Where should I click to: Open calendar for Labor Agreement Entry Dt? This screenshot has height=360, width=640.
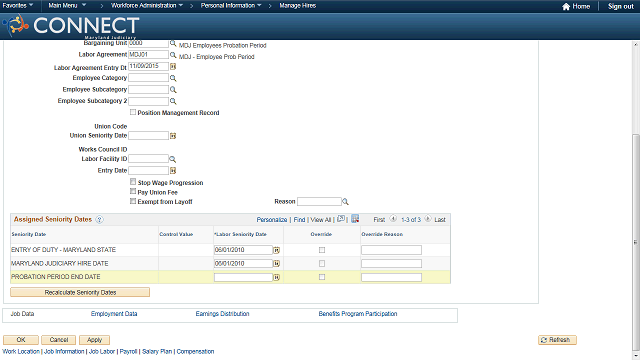[x=173, y=66]
